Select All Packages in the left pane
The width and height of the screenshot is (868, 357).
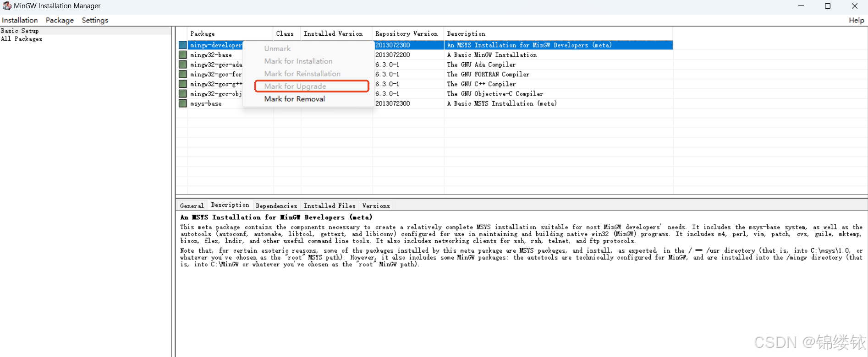pos(22,39)
